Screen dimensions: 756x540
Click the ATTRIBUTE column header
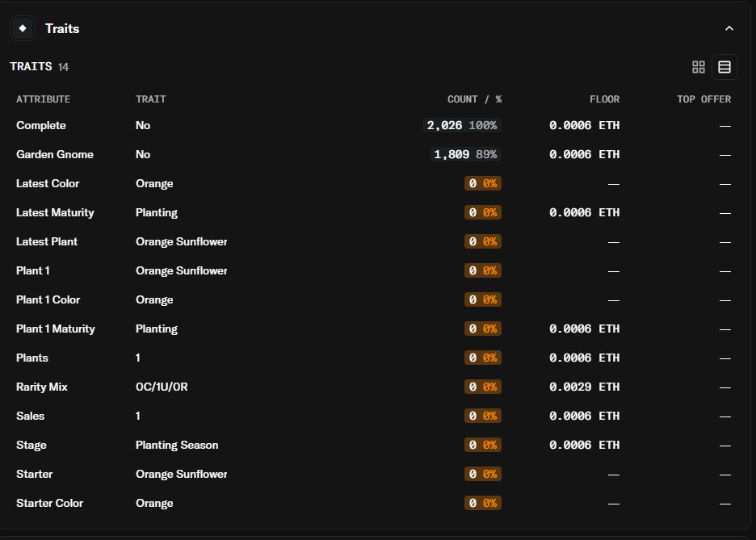[43, 99]
